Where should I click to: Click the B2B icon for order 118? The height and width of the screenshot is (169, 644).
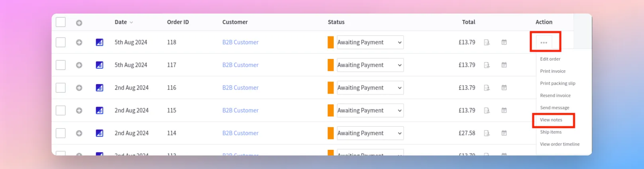coord(100,42)
